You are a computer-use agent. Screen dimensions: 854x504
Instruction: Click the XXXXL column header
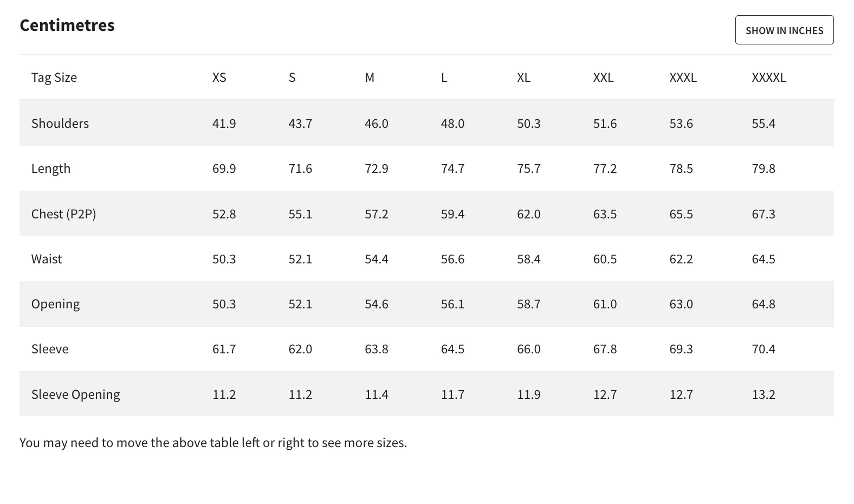(x=769, y=77)
